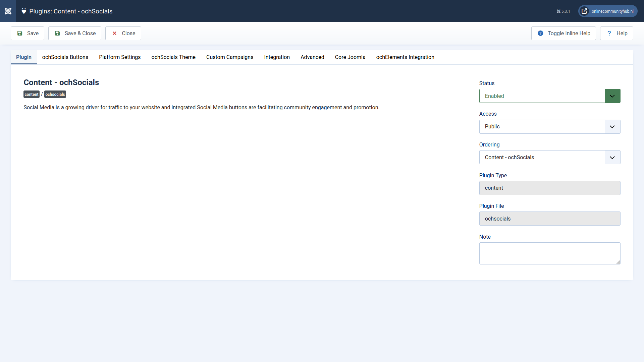Go to the Integration tab
This screenshot has height=362, width=644.
pos(277,57)
